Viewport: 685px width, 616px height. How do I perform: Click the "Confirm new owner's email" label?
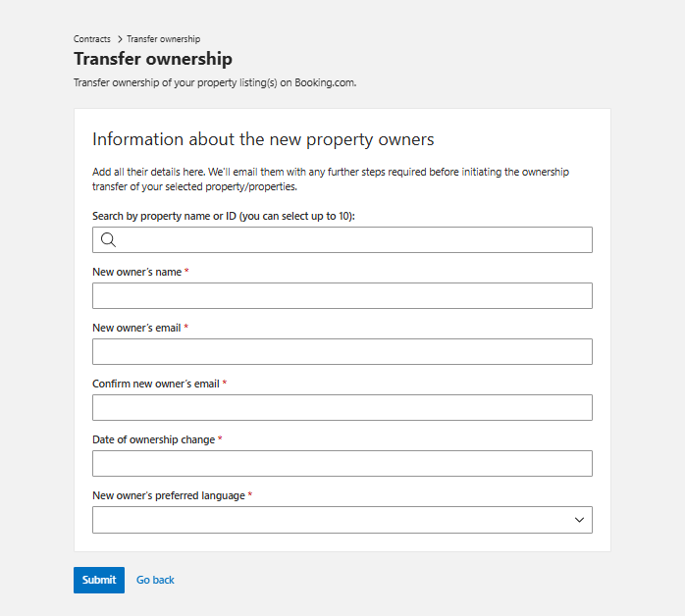[x=155, y=384]
